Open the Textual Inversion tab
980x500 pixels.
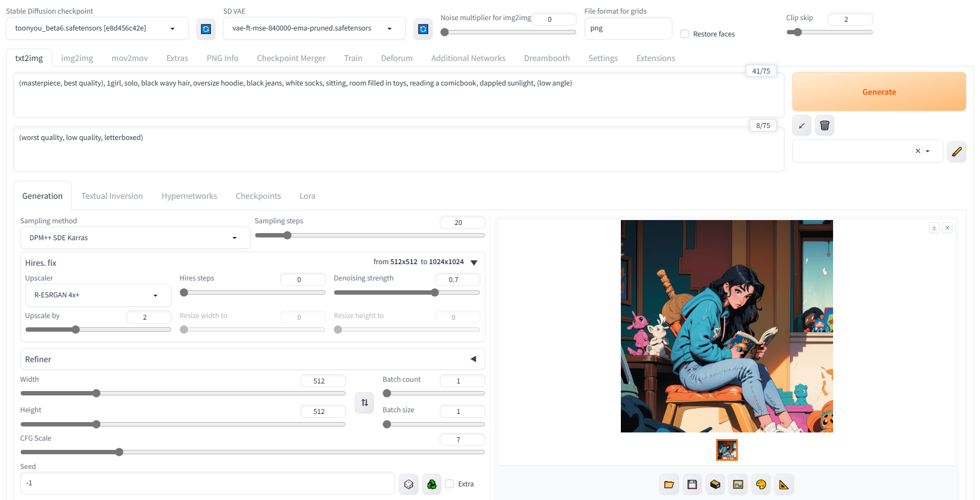(112, 196)
